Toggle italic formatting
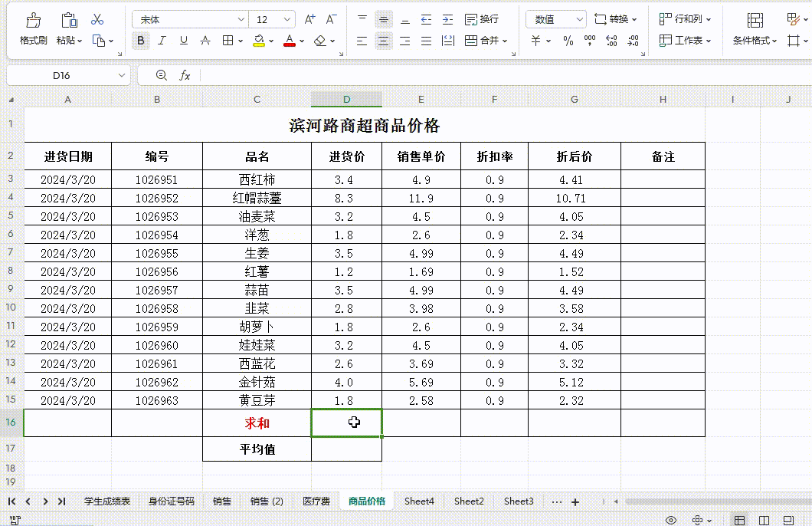 click(162, 41)
